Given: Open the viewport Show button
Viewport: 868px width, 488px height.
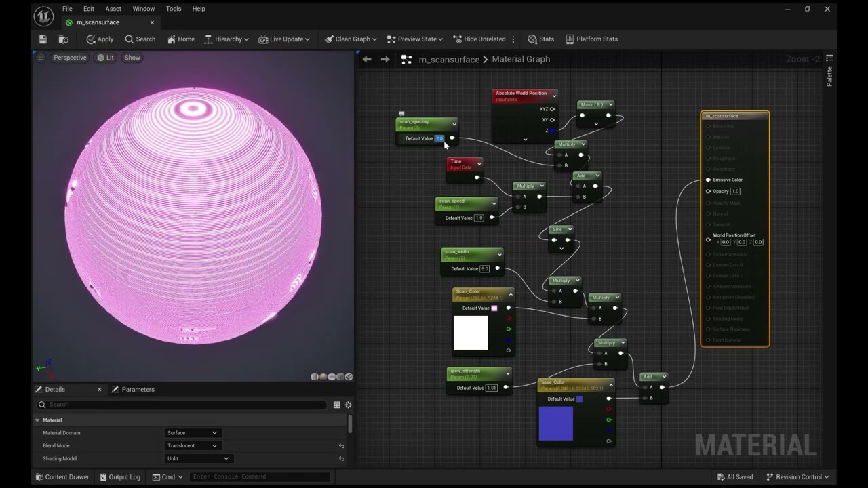Looking at the screenshot, I should pyautogui.click(x=132, y=58).
